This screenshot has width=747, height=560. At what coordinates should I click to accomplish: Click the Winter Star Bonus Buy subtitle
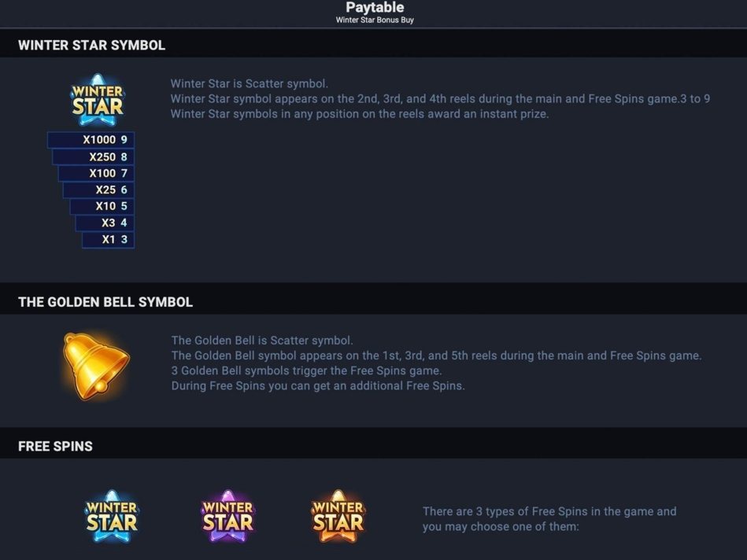click(375, 20)
